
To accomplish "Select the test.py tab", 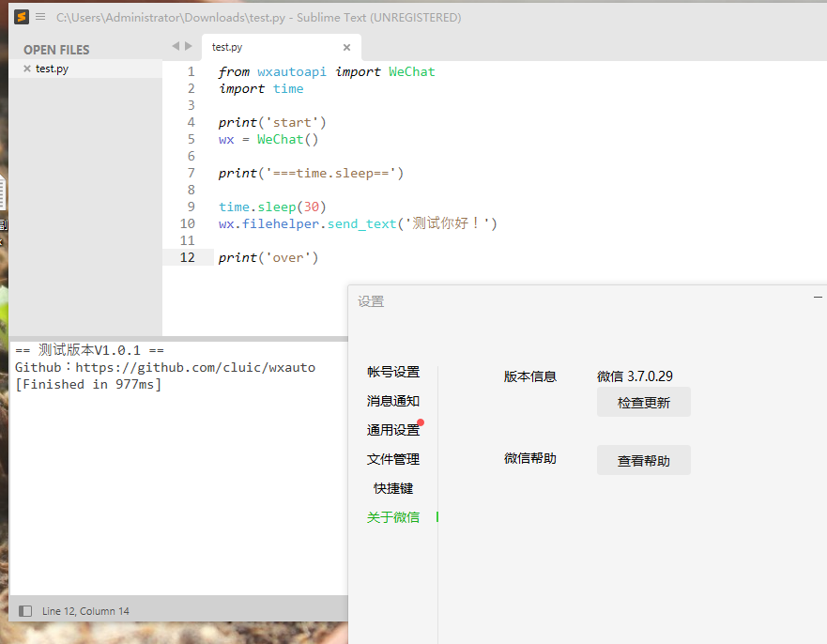I will click(x=228, y=47).
